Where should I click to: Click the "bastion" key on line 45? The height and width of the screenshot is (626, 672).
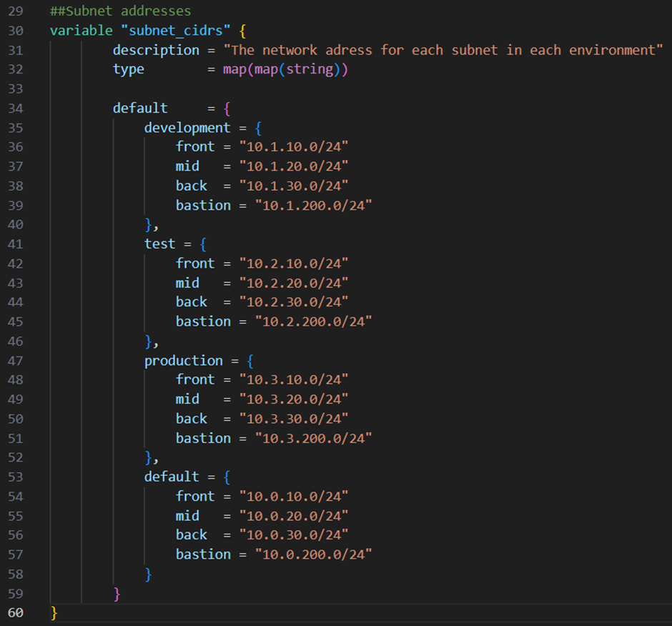pos(203,322)
